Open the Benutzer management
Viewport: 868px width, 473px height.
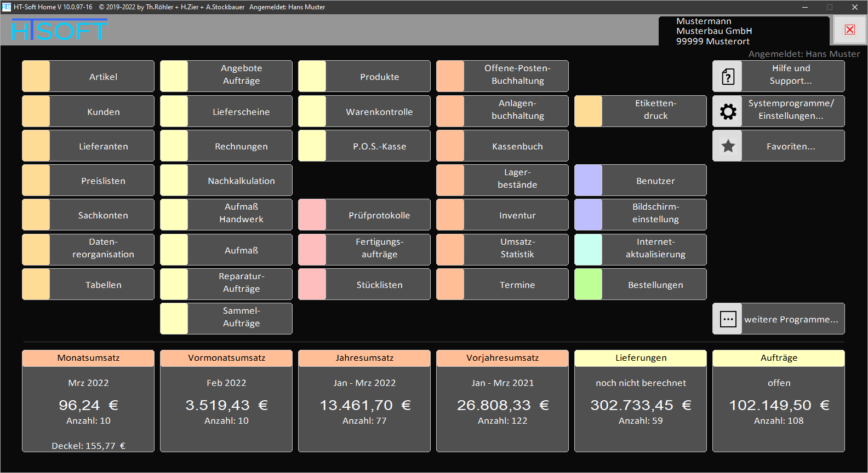pyautogui.click(x=655, y=181)
